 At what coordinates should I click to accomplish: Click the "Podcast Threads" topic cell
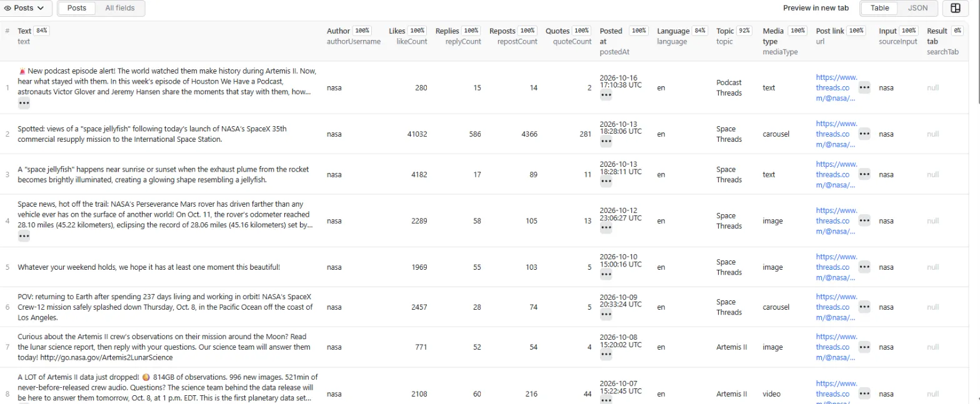click(729, 88)
